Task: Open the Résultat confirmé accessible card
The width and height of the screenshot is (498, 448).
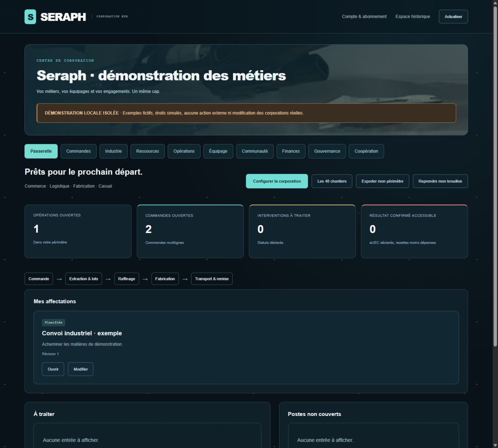Action: [x=415, y=231]
